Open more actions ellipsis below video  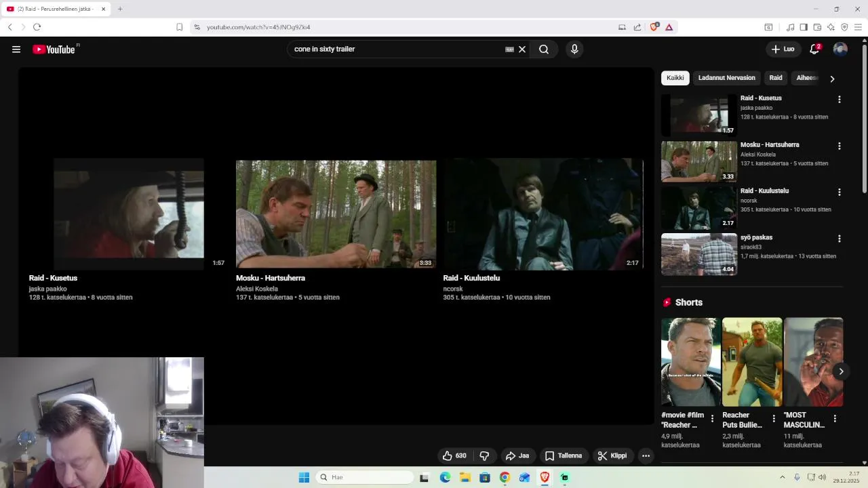pyautogui.click(x=646, y=455)
